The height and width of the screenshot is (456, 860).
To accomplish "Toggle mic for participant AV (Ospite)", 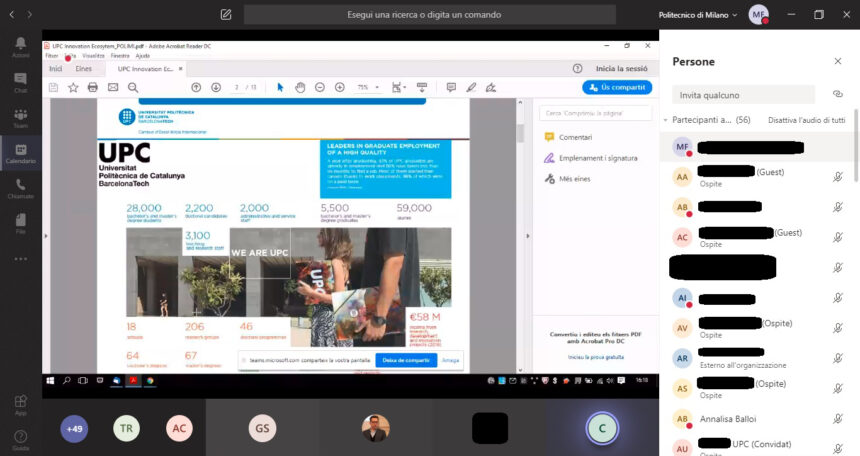I will tap(838, 328).
